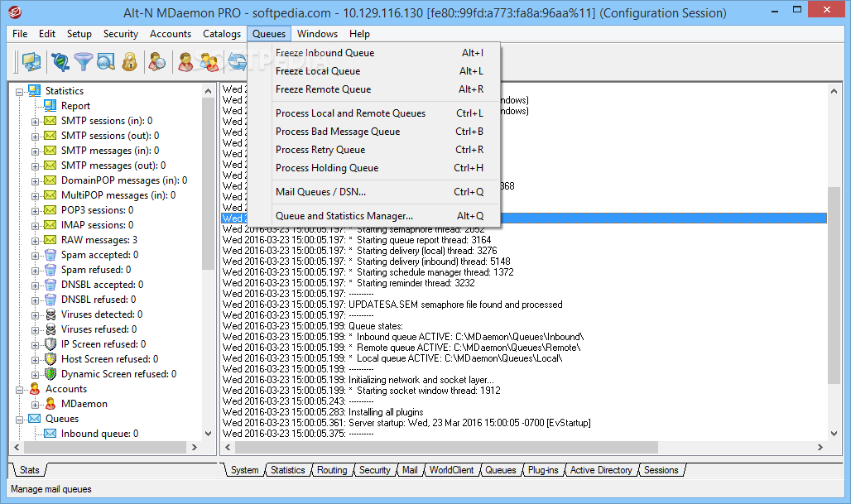The width and height of the screenshot is (851, 504).
Task: Click the MDaemon domain user icon
Action: pos(50,404)
